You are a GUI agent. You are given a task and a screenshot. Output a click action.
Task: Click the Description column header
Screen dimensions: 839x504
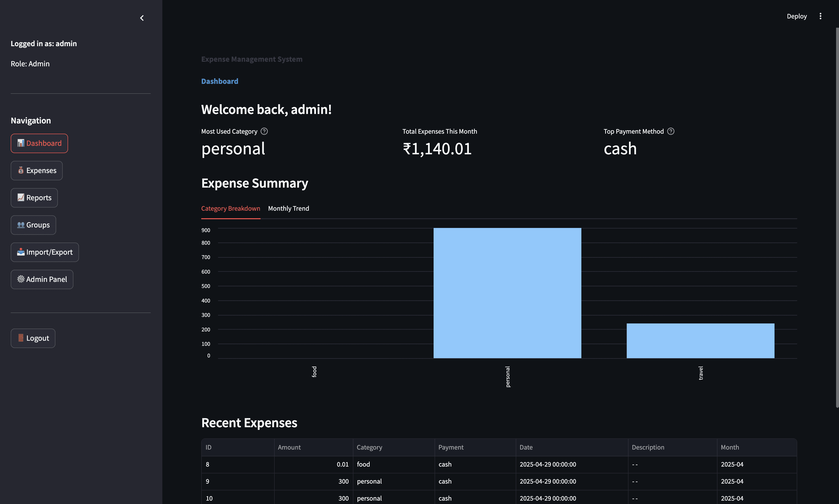click(x=673, y=447)
